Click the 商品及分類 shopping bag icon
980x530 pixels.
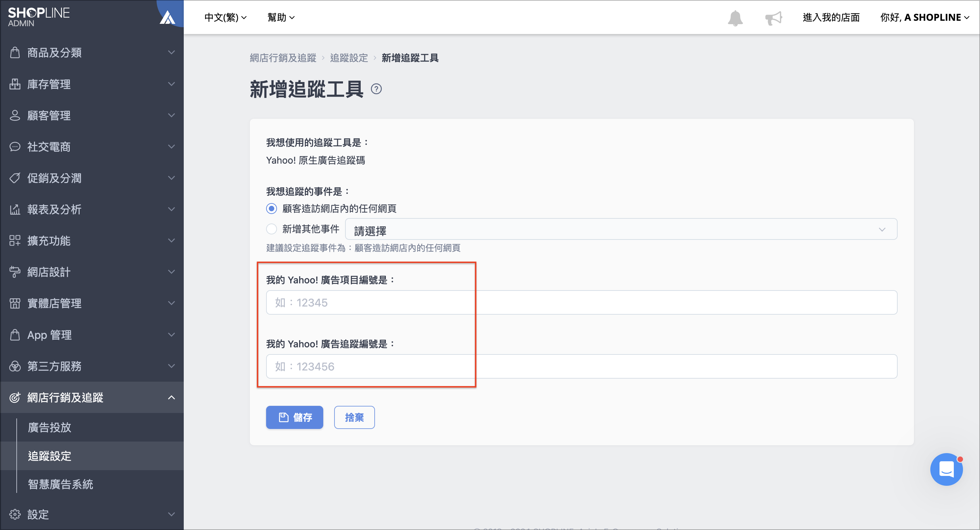coord(15,52)
